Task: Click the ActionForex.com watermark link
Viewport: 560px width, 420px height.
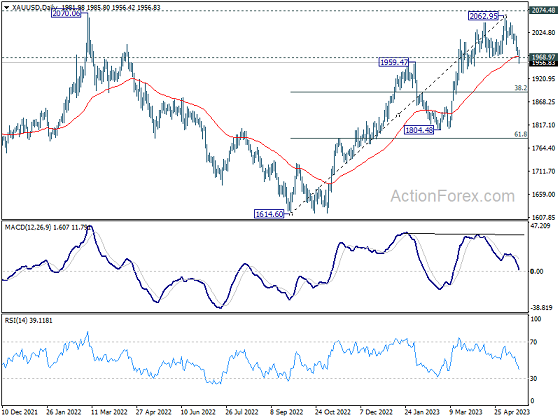Action: 452,196
